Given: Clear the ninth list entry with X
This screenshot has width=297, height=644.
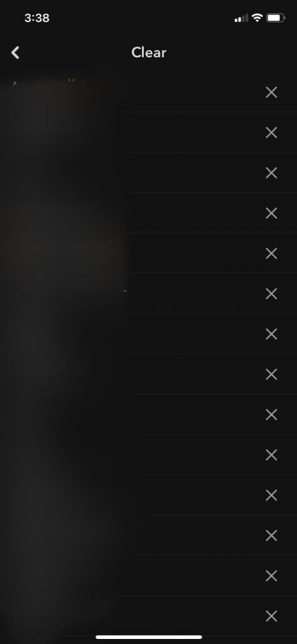Looking at the screenshot, I should pyautogui.click(x=271, y=415).
